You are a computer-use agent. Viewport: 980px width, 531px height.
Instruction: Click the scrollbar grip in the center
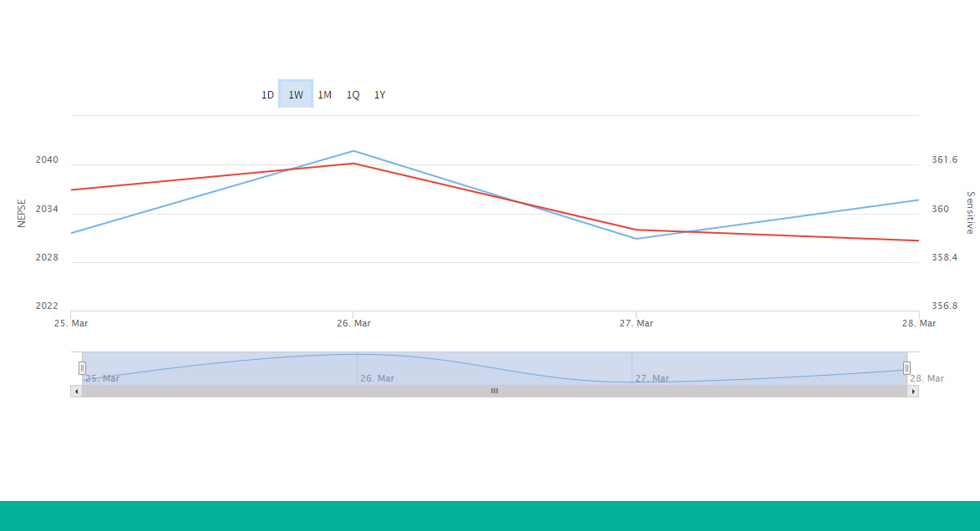point(495,391)
